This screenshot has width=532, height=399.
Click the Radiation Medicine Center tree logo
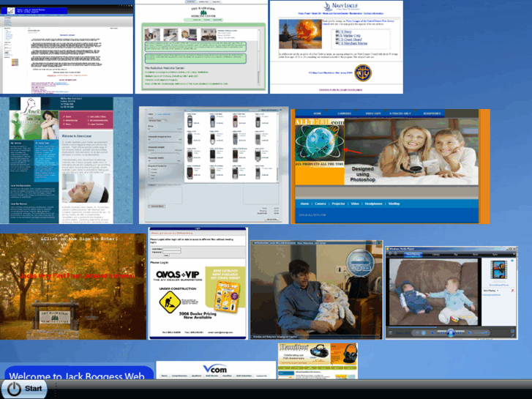coord(203,13)
